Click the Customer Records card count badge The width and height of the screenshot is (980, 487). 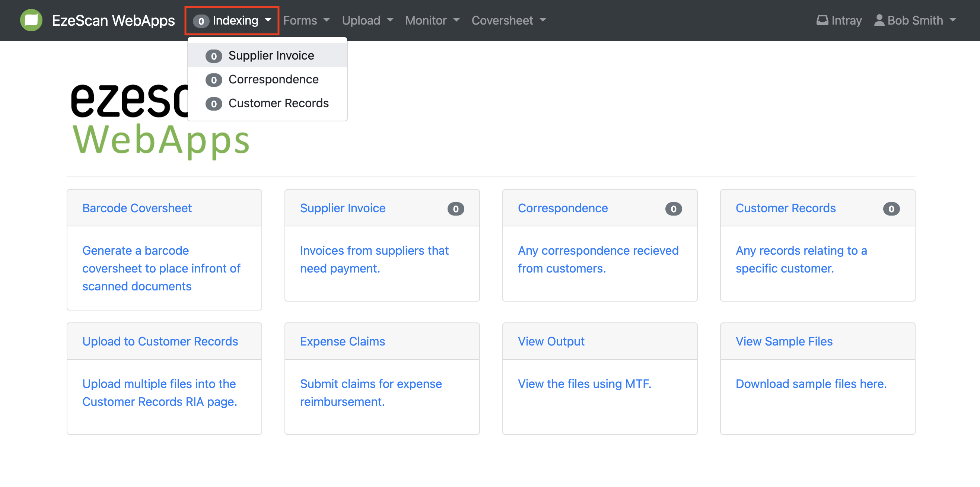(x=891, y=209)
